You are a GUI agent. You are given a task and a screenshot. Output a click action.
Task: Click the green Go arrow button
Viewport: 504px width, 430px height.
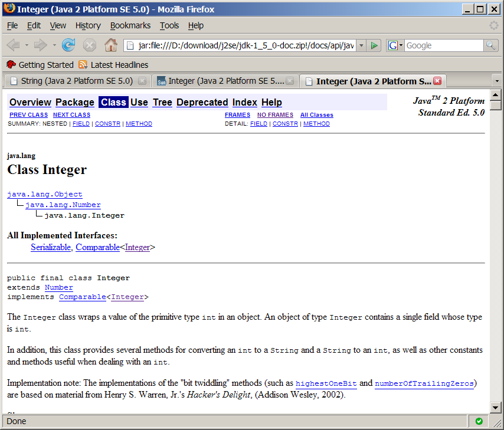[x=374, y=45]
